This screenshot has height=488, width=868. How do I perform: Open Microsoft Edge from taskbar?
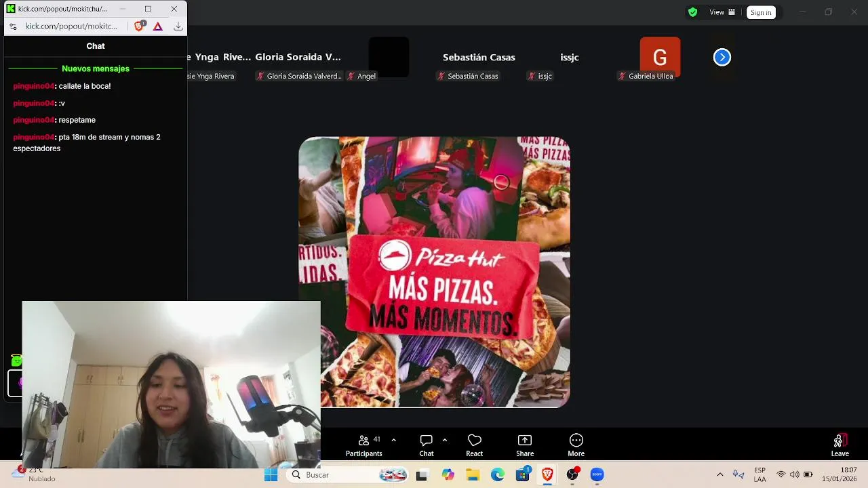[498, 475]
